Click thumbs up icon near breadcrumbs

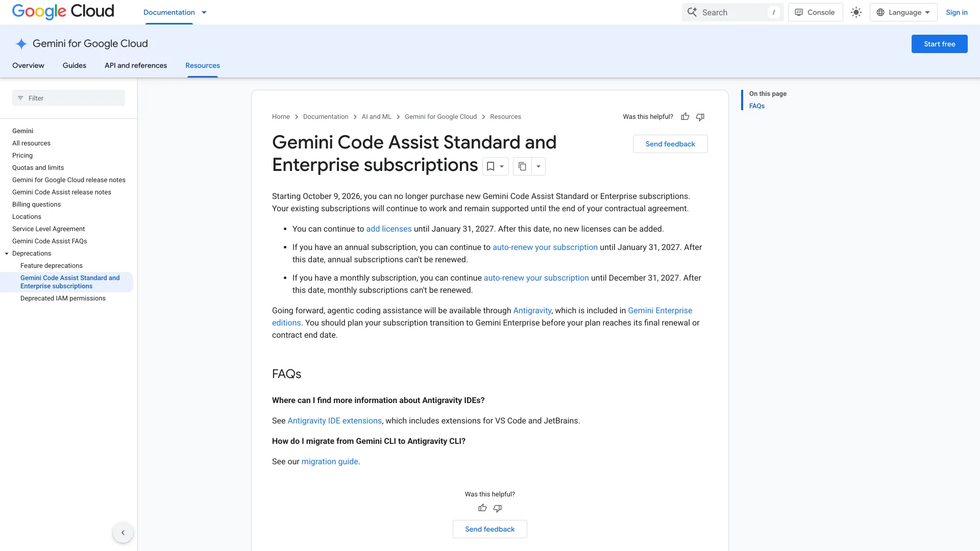pos(685,117)
